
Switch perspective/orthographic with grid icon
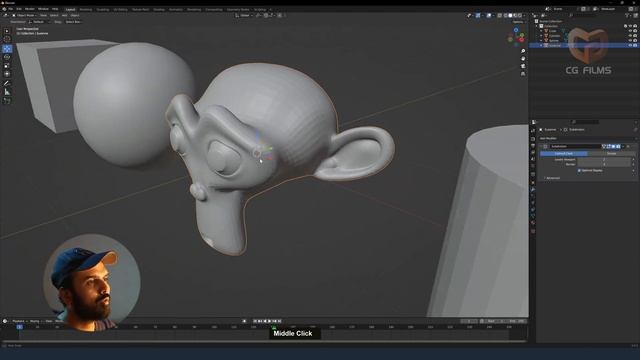click(523, 73)
